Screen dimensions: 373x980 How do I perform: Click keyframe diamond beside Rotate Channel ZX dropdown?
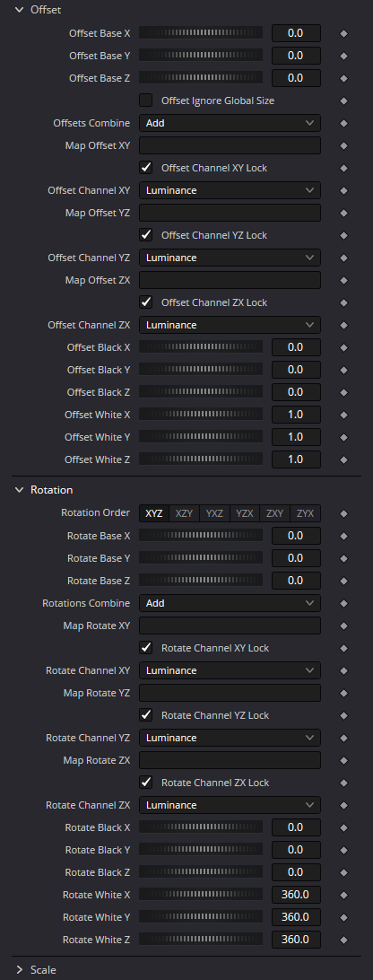[343, 805]
